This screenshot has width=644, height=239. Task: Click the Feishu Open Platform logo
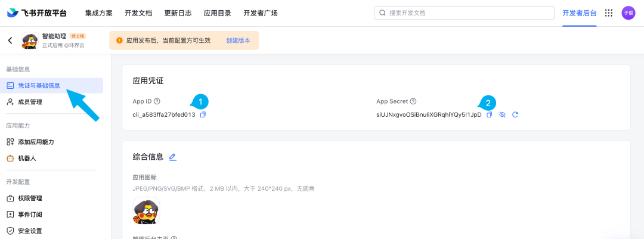click(x=36, y=13)
